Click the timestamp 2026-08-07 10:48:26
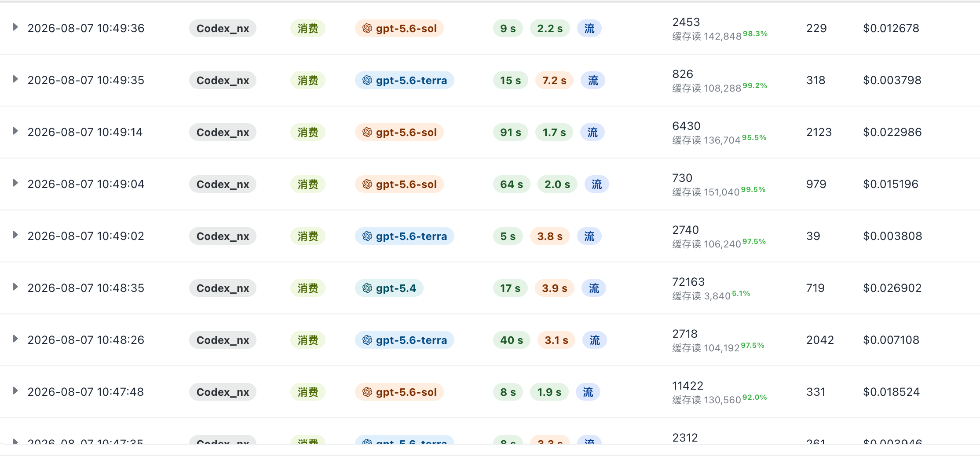The image size is (980, 457). pyautogui.click(x=86, y=340)
